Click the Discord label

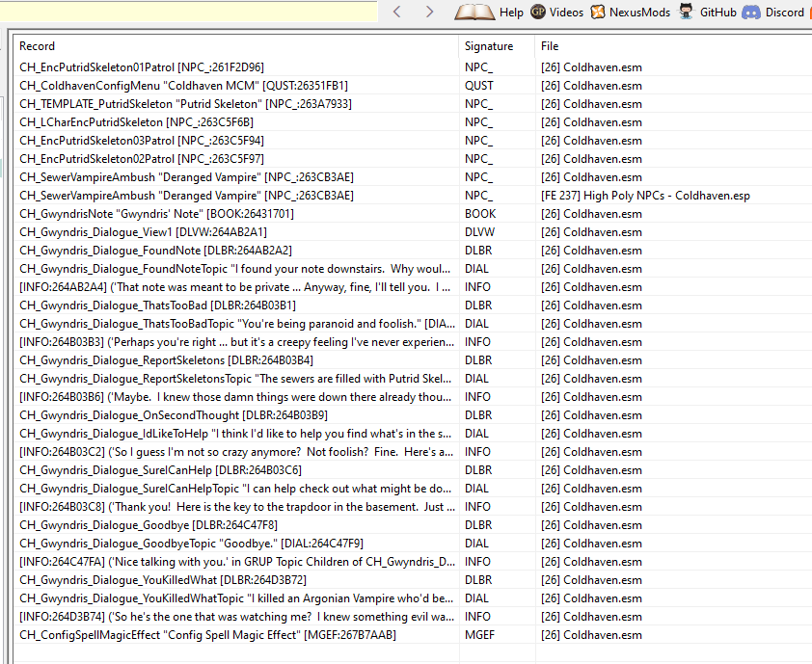click(785, 13)
